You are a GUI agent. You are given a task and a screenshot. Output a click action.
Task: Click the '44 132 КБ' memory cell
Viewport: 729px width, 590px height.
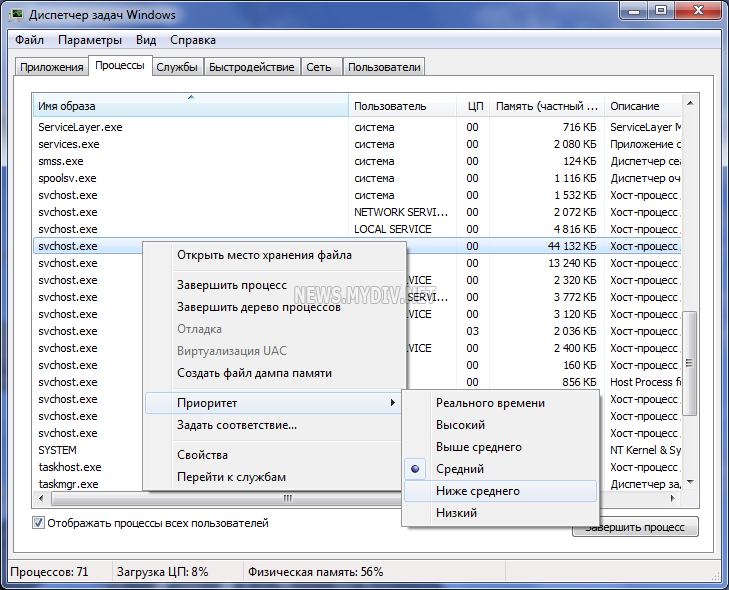pos(572,246)
